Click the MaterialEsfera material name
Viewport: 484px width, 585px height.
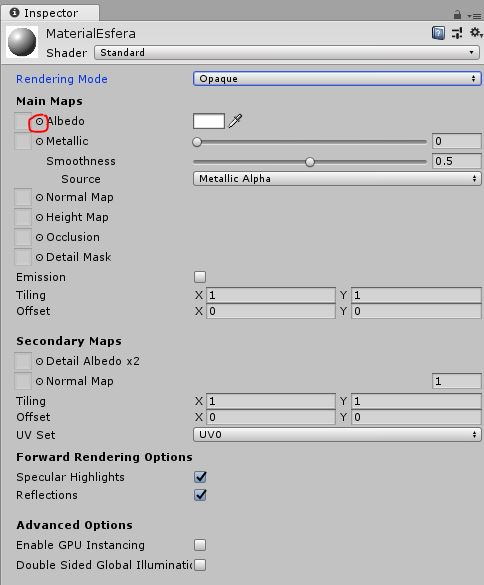pyautogui.click(x=91, y=34)
